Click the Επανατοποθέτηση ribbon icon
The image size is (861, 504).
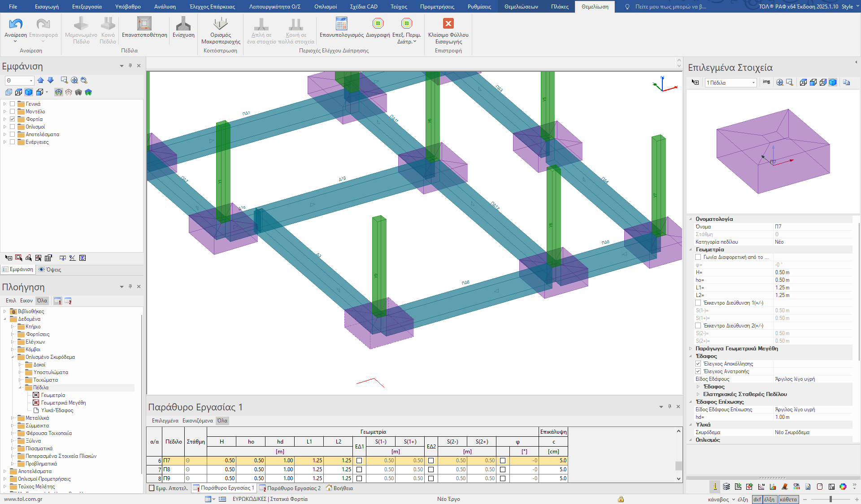pos(144,24)
